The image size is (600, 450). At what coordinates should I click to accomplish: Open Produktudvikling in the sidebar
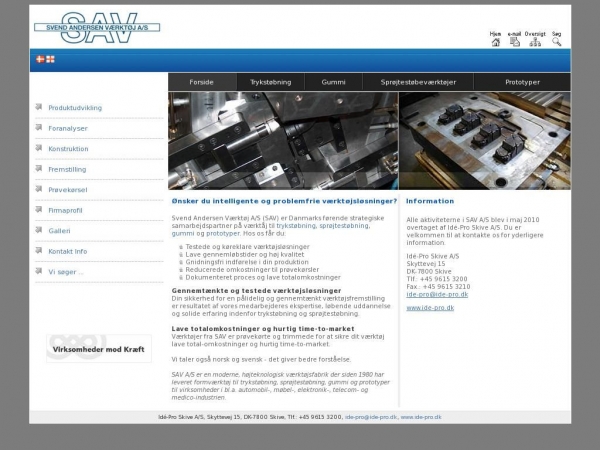75,107
